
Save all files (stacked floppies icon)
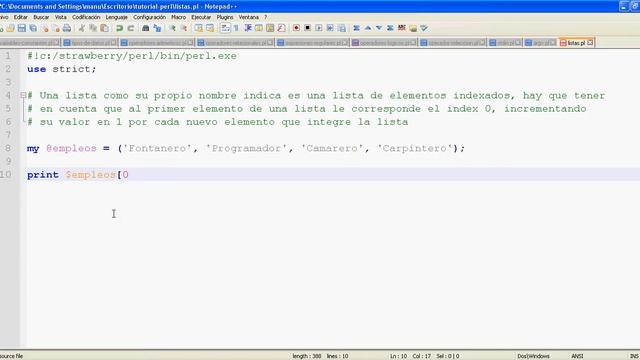pyautogui.click(x=33, y=28)
